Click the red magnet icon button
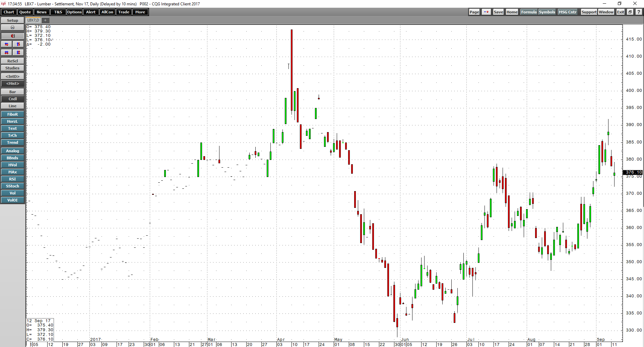 [x=12, y=36]
